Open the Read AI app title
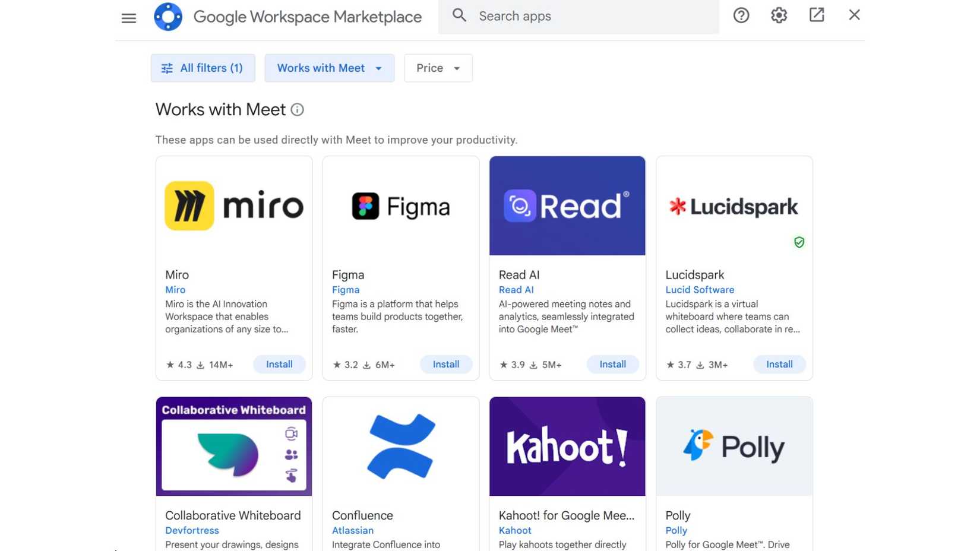This screenshot has height=551, width=980. coord(519,275)
